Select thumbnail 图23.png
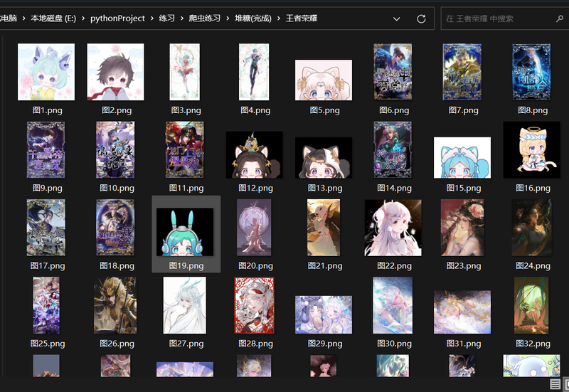The width and height of the screenshot is (569, 392). pyautogui.click(x=462, y=228)
